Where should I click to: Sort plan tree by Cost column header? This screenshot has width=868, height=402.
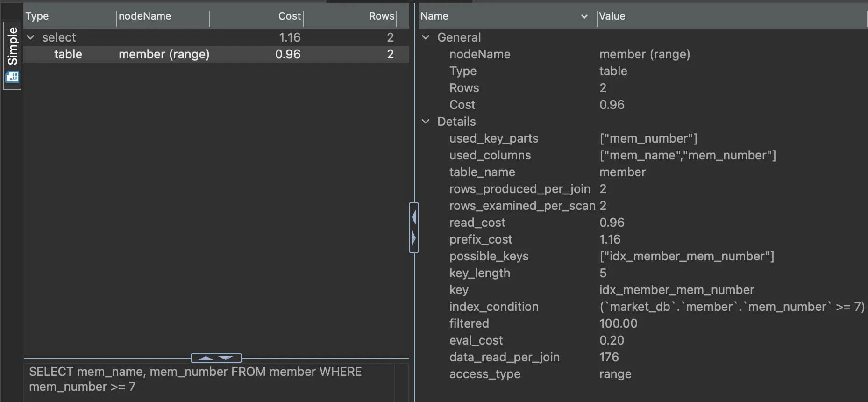coord(289,16)
